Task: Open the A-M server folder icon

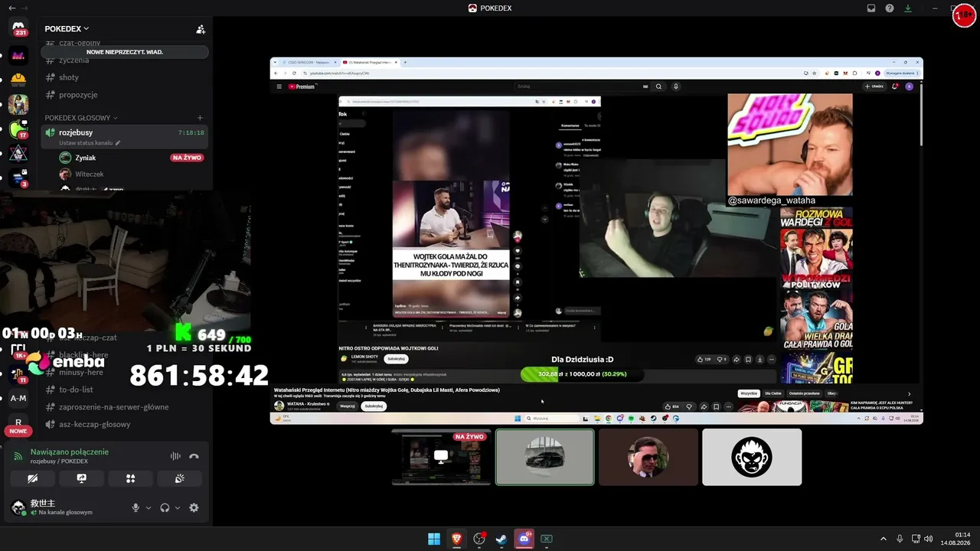Action: coord(18,398)
